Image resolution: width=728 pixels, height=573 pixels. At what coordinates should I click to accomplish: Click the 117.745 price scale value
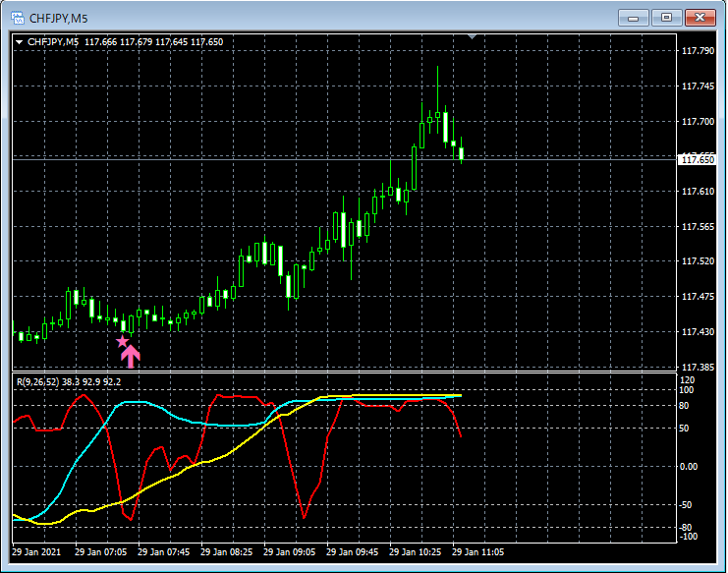pyautogui.click(x=698, y=86)
